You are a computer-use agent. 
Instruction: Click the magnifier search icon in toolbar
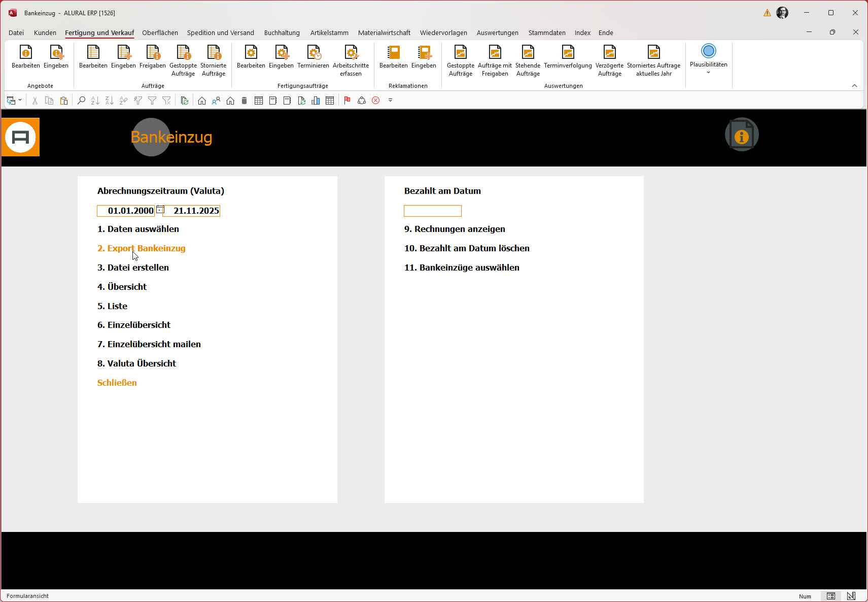coord(81,101)
